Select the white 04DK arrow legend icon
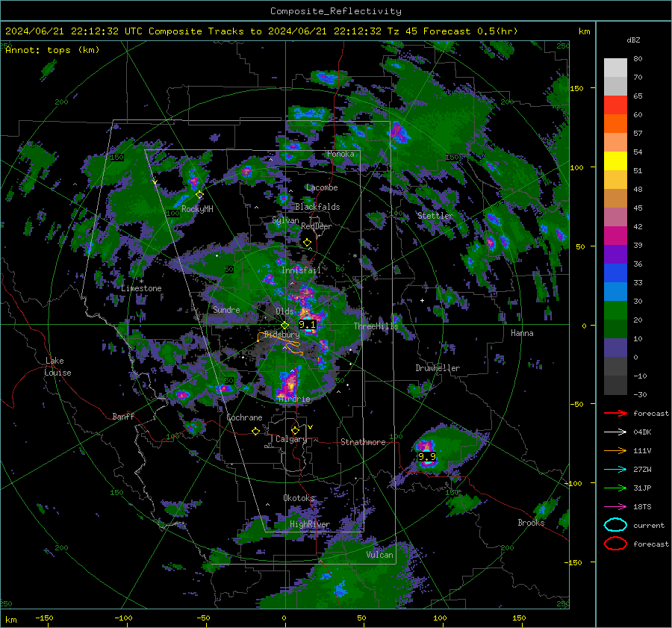This screenshot has width=672, height=628. tap(615, 432)
